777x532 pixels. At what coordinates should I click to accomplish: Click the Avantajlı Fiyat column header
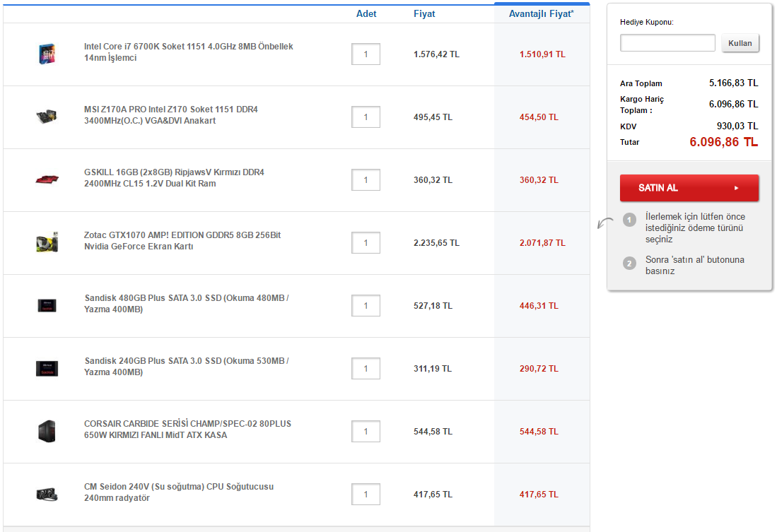(542, 13)
